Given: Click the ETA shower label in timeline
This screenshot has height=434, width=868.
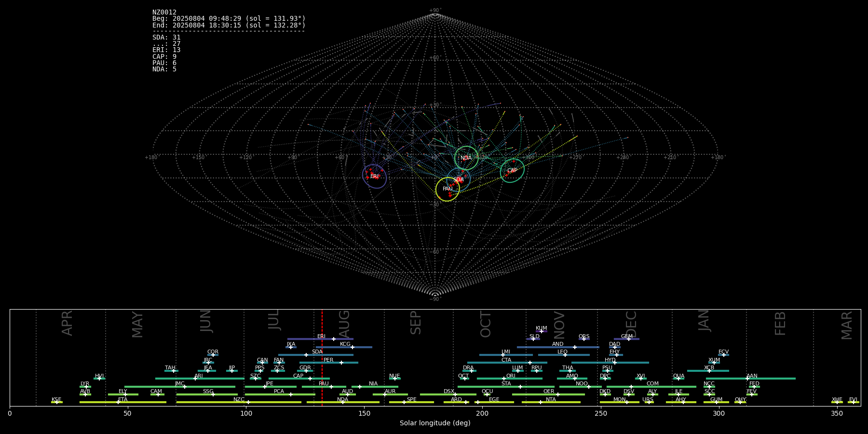Looking at the screenshot, I should pyautogui.click(x=123, y=400).
